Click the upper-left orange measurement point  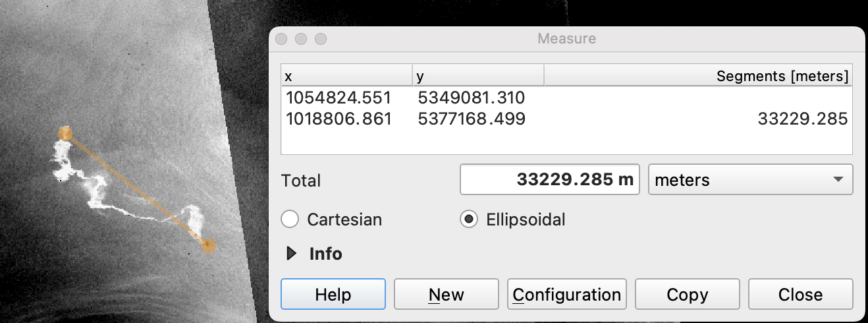pyautogui.click(x=65, y=134)
